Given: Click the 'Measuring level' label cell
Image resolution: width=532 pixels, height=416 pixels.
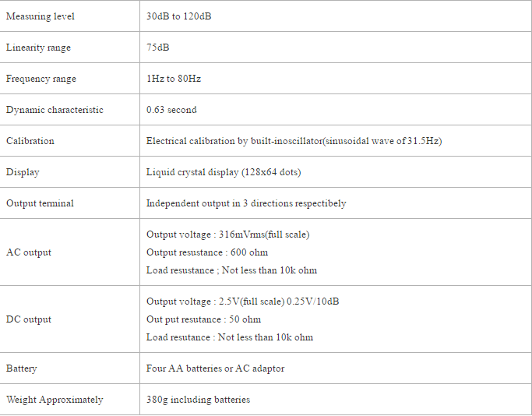Looking at the screenshot, I should 41,16.
